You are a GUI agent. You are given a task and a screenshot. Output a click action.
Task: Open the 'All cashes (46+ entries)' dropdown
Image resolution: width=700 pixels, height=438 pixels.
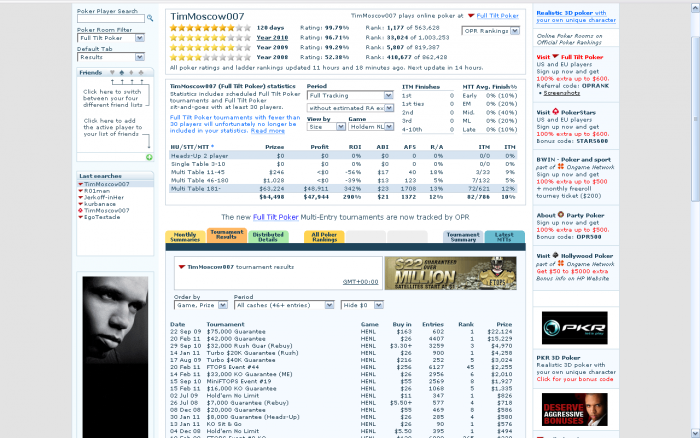[284, 305]
